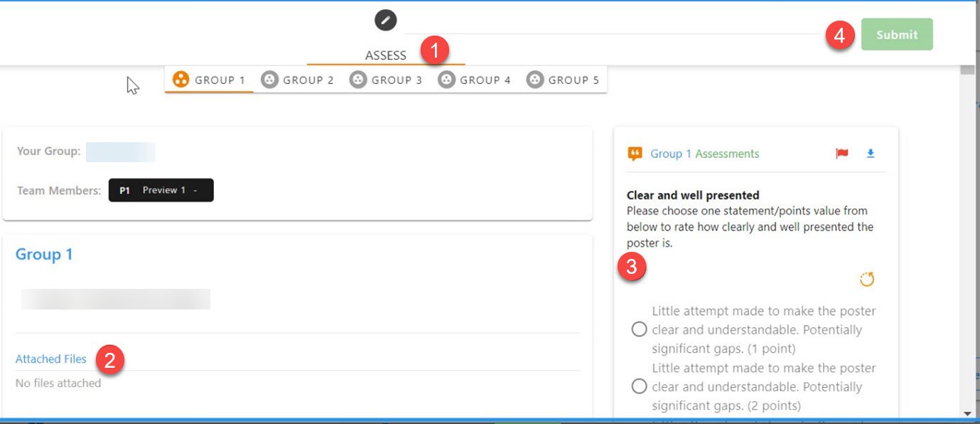Click the Group 2 circle icon
The width and height of the screenshot is (980, 424).
coord(269,80)
